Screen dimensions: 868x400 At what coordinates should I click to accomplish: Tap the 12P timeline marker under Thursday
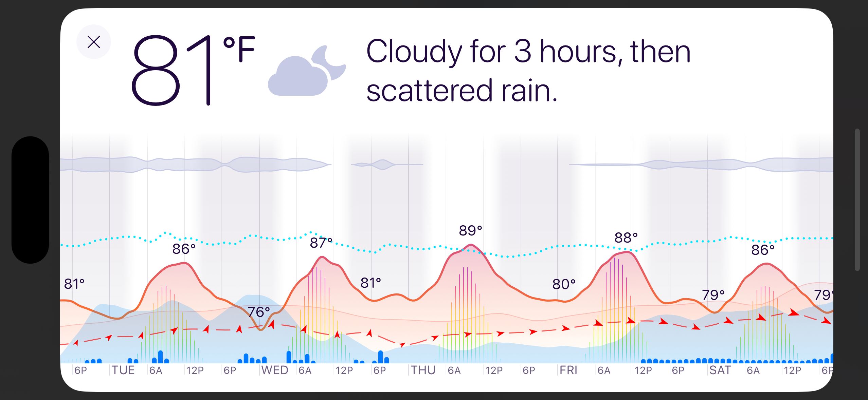(x=494, y=370)
